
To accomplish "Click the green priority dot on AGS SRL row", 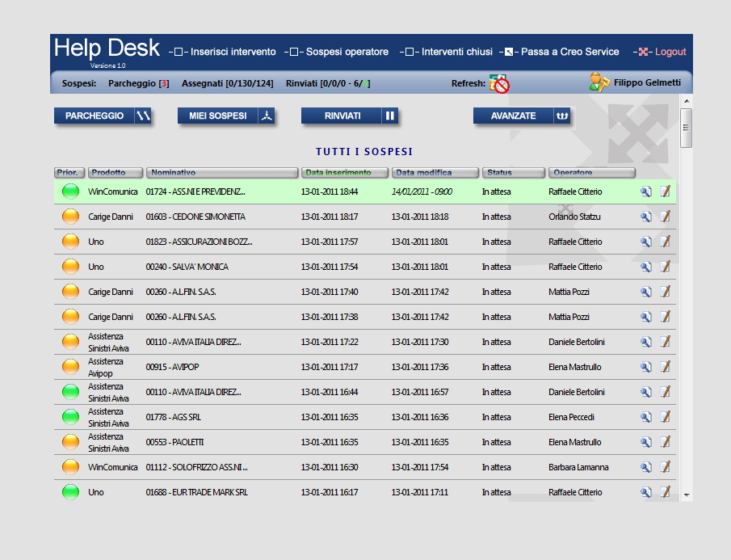I will 69,416.
